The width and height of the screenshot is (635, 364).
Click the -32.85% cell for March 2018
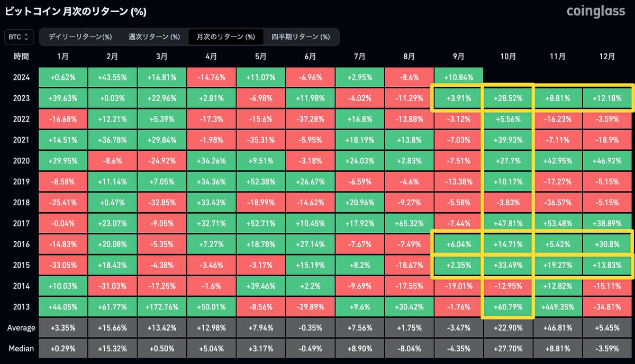[x=162, y=202]
